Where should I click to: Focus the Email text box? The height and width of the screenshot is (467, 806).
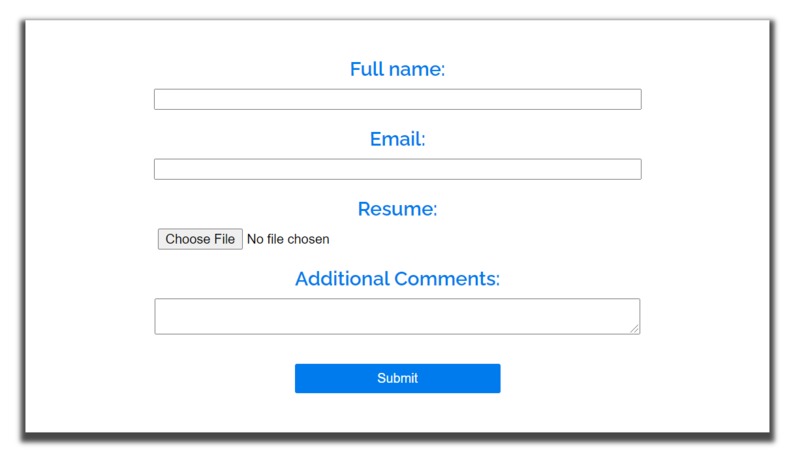[x=397, y=169]
